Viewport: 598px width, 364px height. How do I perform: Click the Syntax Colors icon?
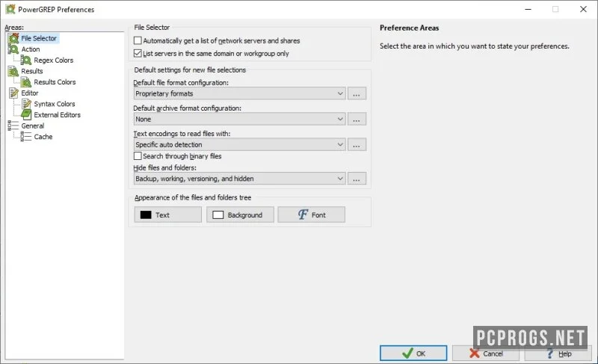tap(26, 104)
